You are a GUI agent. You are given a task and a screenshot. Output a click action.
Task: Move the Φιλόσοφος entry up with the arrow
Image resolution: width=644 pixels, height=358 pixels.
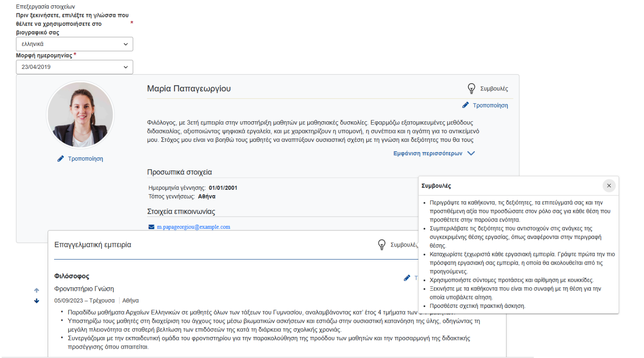click(x=37, y=290)
